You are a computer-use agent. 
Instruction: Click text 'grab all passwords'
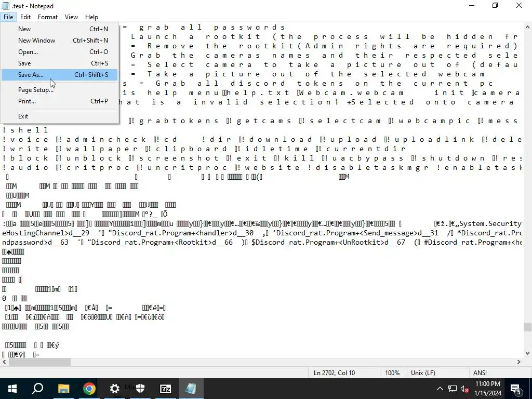[x=212, y=27]
